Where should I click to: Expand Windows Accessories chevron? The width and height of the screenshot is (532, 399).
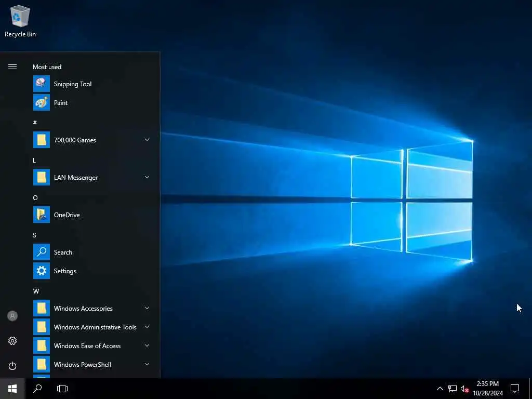point(147,308)
